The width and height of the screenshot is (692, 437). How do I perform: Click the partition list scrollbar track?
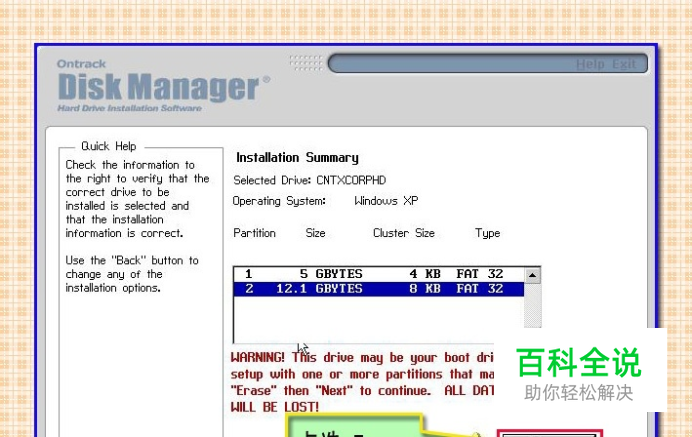coord(532,305)
